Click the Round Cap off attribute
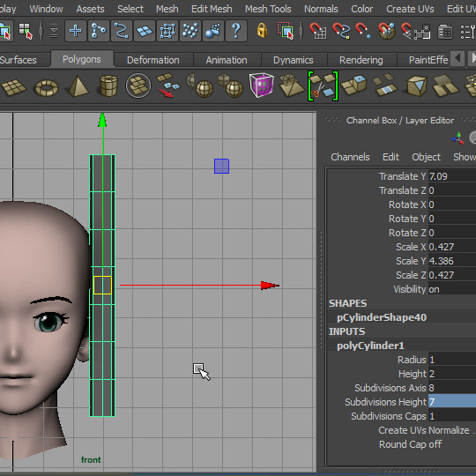Viewport: 476px width, 476px height. (410, 444)
